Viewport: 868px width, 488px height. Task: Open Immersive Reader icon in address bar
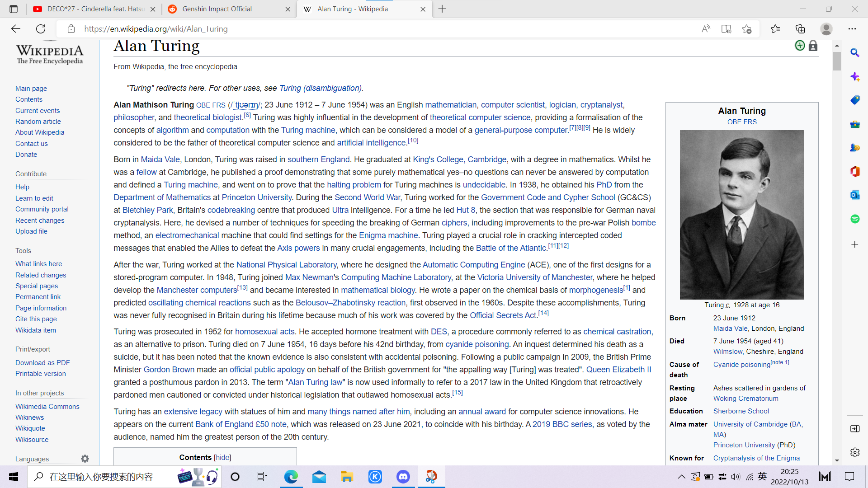[x=726, y=29]
